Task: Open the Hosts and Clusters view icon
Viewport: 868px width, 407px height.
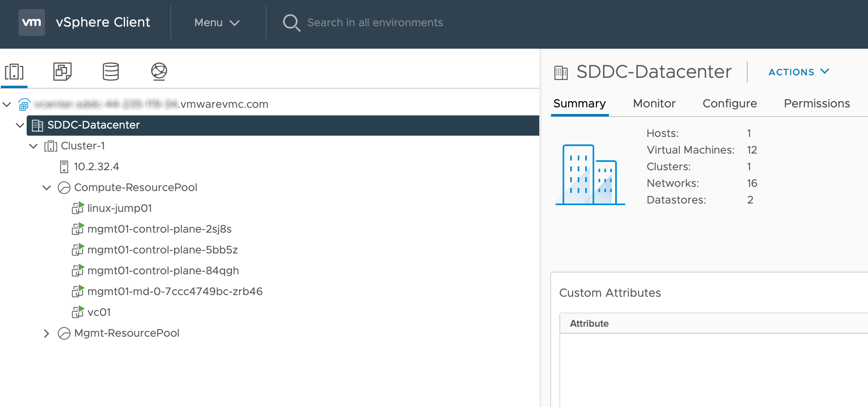Action: tap(14, 72)
